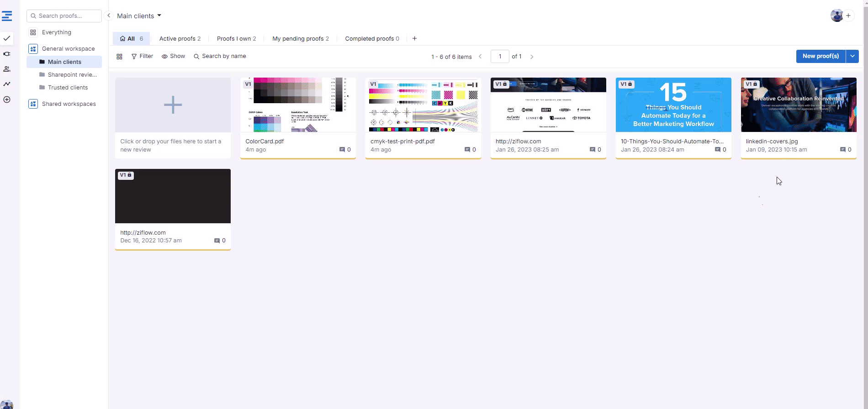Switch to Active proofs tab
The image size is (868, 409).
coord(180,39)
